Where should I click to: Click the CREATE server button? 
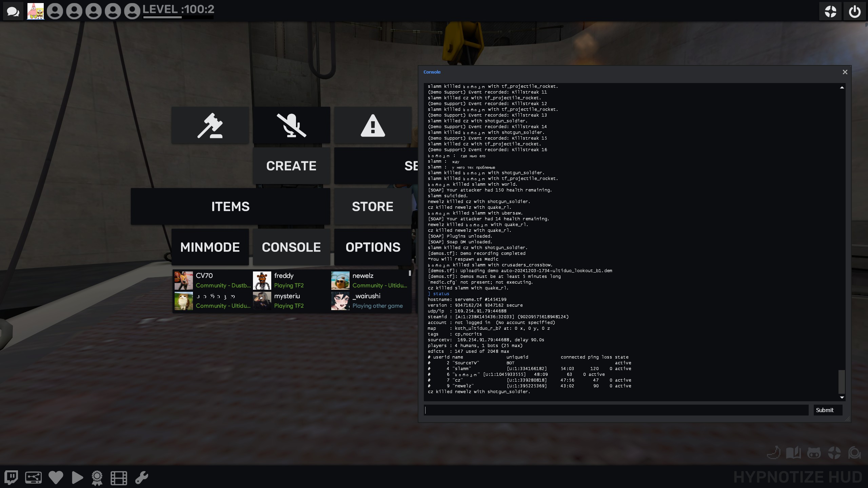(291, 166)
